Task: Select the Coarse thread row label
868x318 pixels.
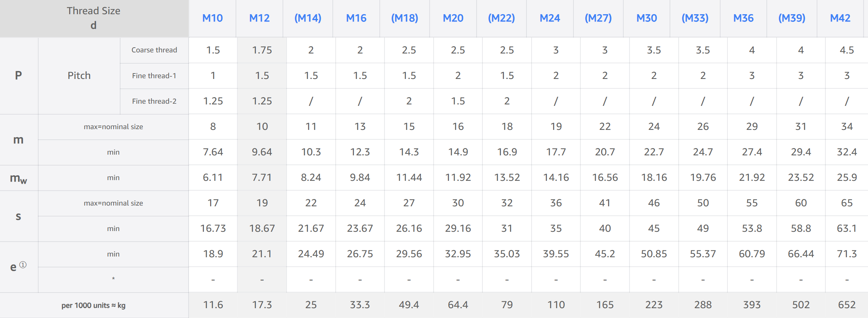Action: click(x=154, y=50)
